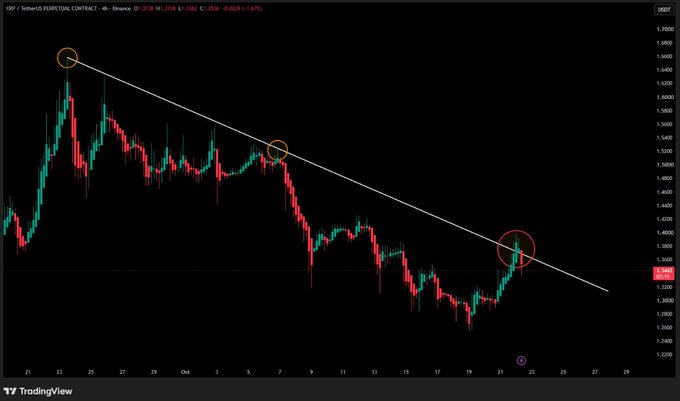
Task: Click the 1.5000 price axis label
Action: (665, 165)
